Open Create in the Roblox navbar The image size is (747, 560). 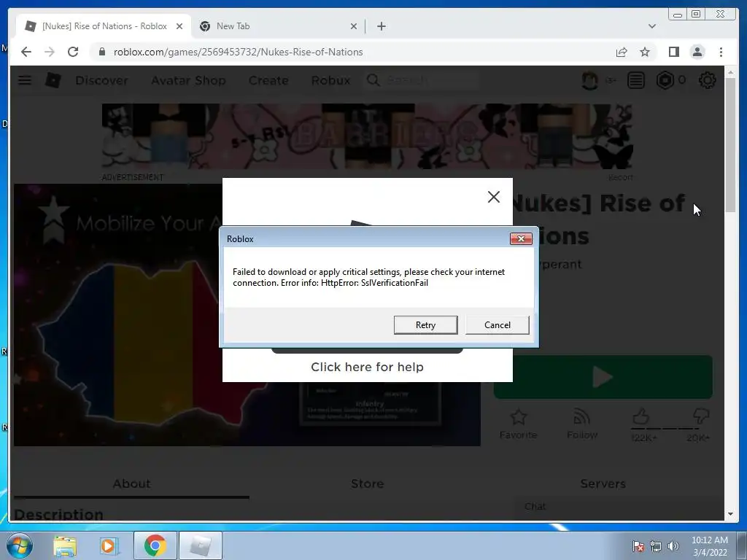tap(268, 80)
